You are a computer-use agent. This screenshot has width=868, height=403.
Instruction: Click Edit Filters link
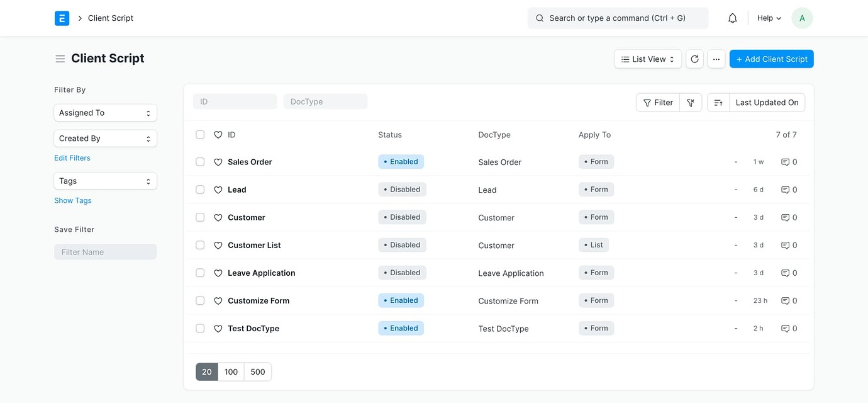click(72, 158)
